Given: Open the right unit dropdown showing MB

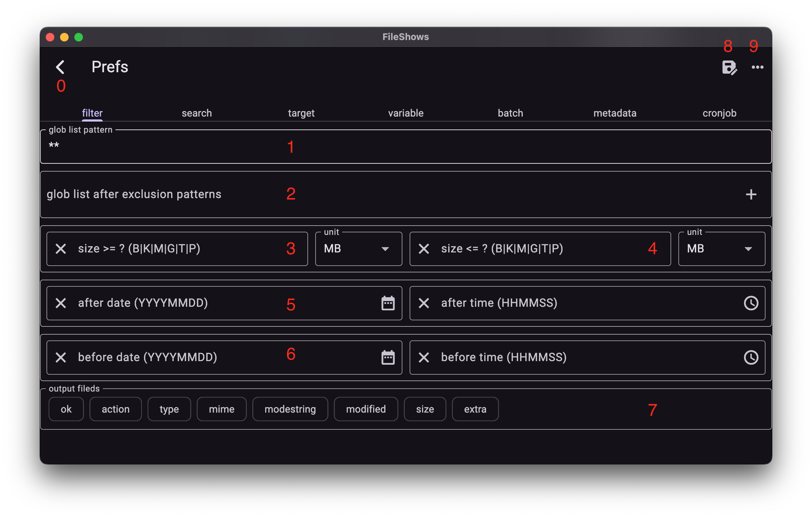Looking at the screenshot, I should [722, 249].
